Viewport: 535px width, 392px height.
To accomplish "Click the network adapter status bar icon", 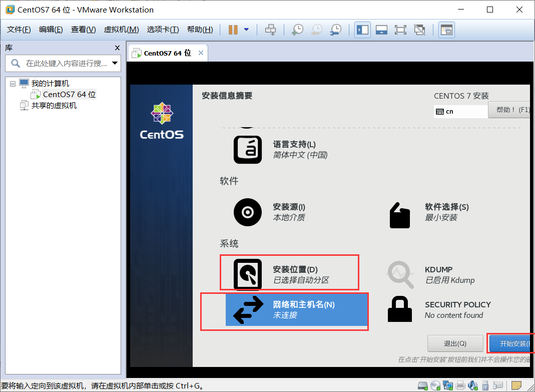I will pyautogui.click(x=447, y=386).
